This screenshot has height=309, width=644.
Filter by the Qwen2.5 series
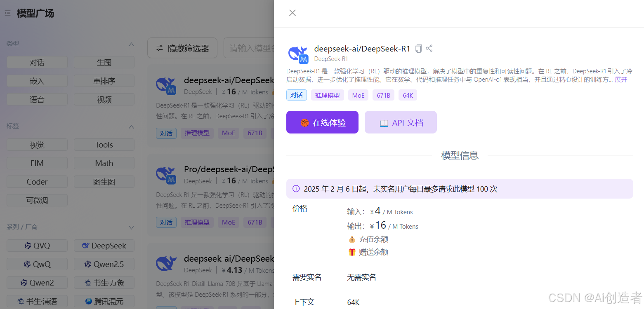point(104,264)
